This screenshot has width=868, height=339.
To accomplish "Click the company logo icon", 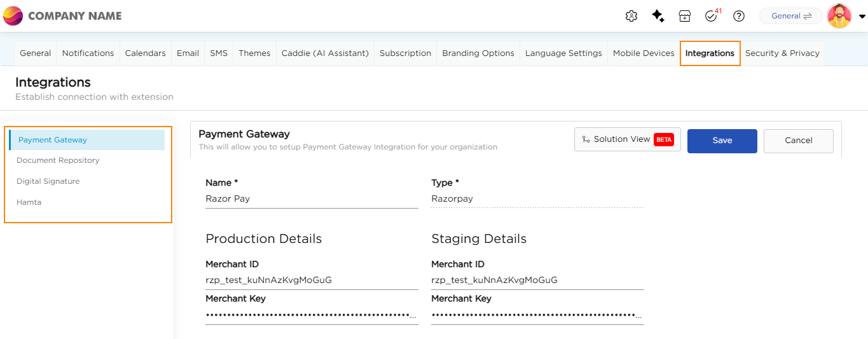I will click(13, 16).
